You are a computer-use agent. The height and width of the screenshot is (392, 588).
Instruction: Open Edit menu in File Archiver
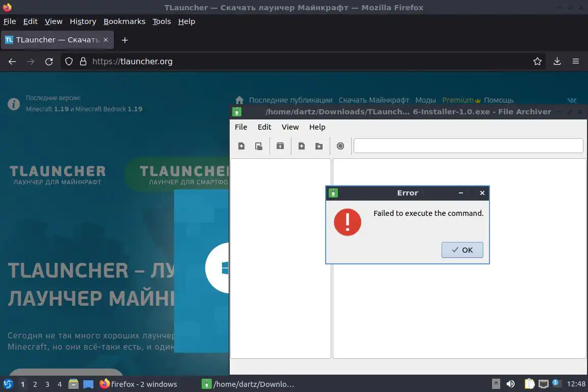pos(264,127)
